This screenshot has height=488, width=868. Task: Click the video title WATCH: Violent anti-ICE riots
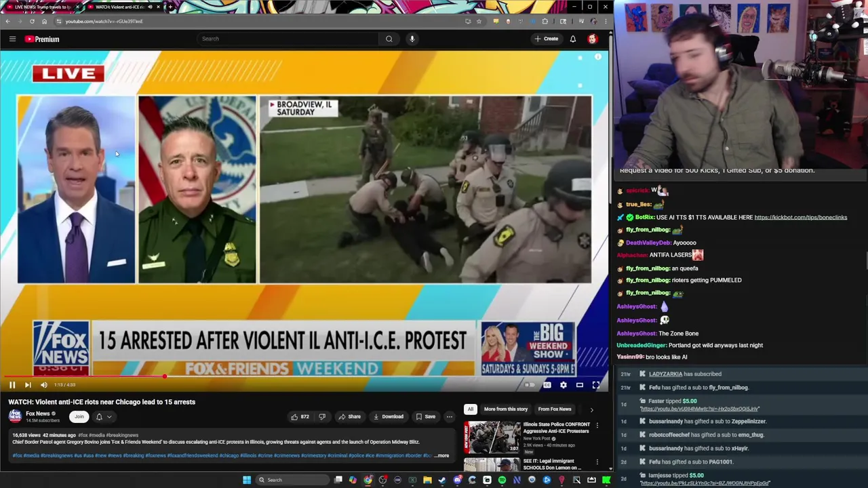point(102,402)
